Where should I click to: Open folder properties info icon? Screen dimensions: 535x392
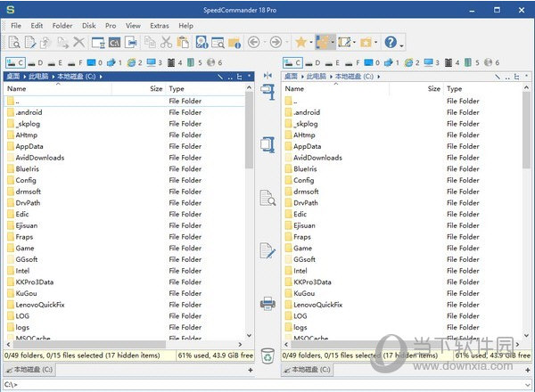click(x=235, y=43)
